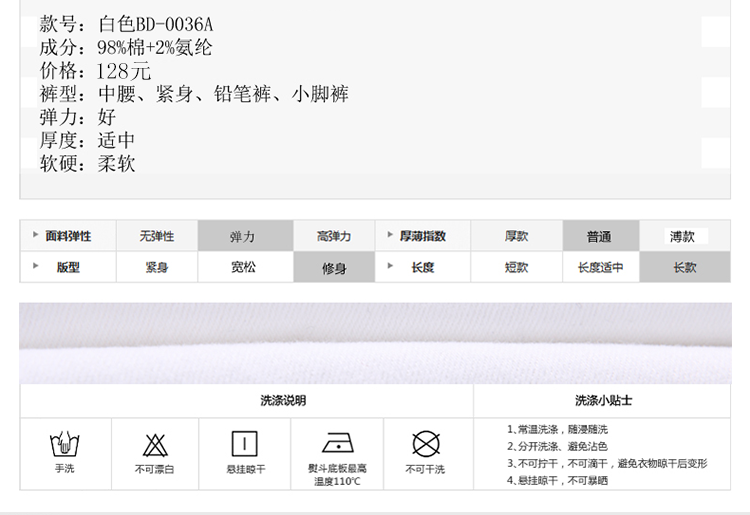Click the arrow beside 厚薄指数
This screenshot has height=515, width=750.
(x=391, y=235)
